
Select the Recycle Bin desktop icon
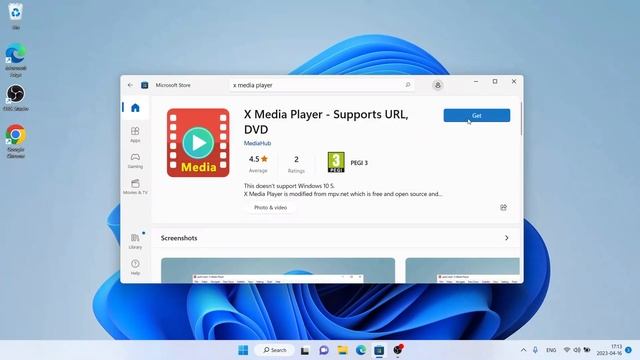16,16
